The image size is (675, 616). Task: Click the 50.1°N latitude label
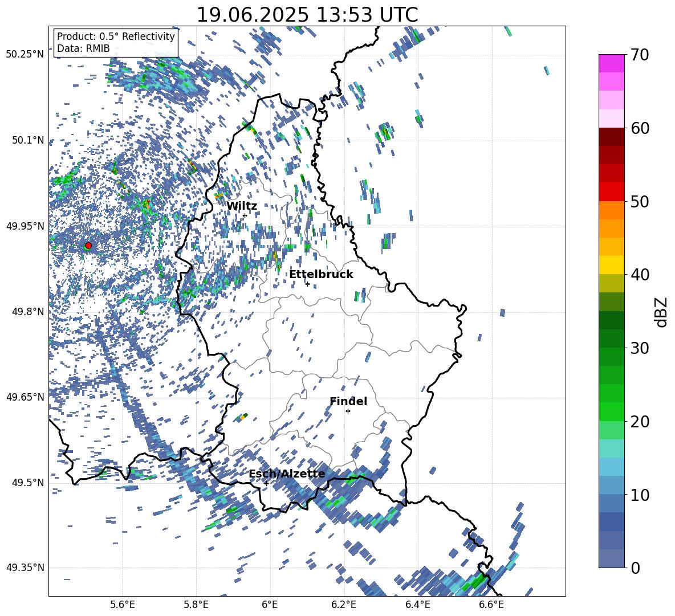click(x=27, y=140)
